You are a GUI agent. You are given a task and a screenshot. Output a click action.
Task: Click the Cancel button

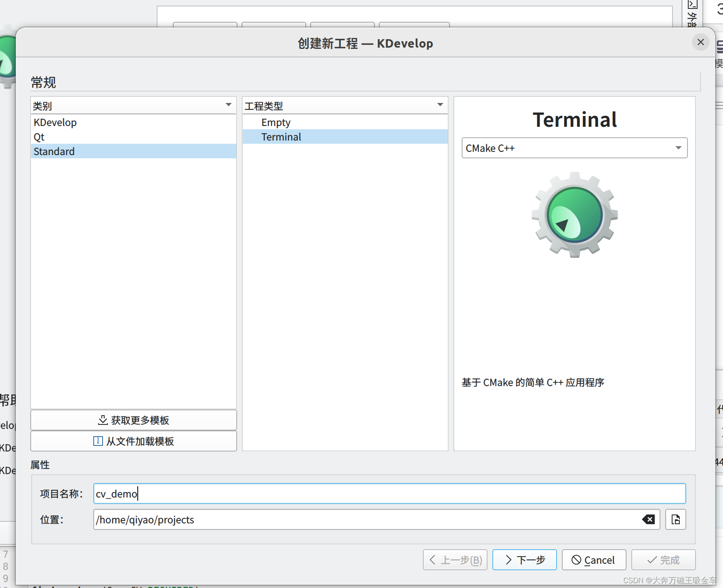pyautogui.click(x=594, y=560)
